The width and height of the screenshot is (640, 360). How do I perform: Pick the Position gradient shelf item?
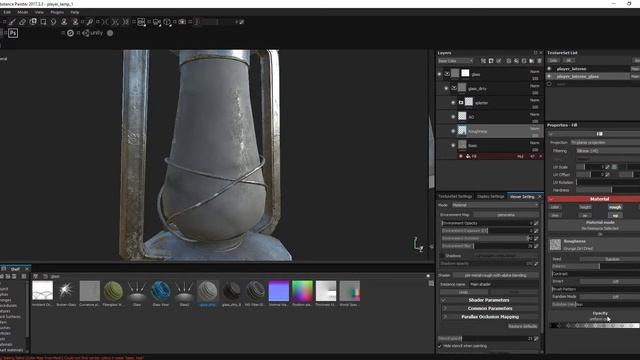[302, 293]
